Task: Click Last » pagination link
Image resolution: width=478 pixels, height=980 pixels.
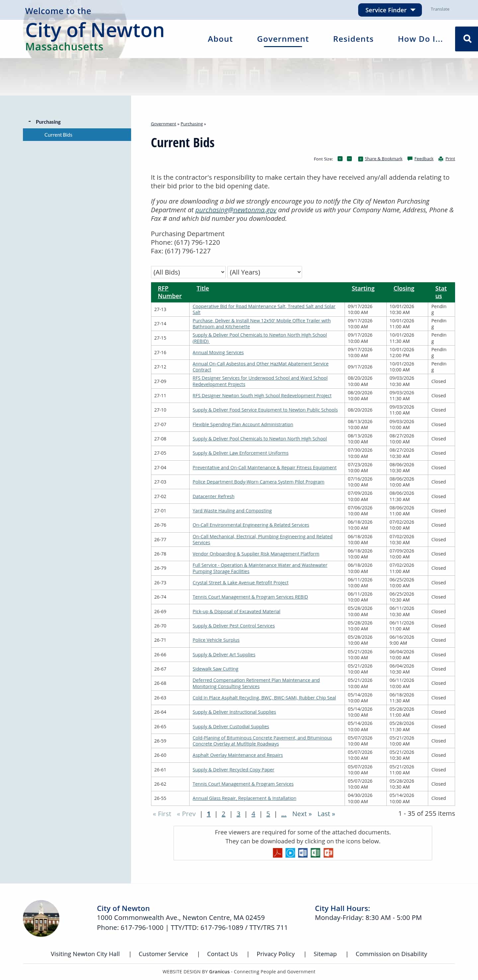Action: point(326,814)
